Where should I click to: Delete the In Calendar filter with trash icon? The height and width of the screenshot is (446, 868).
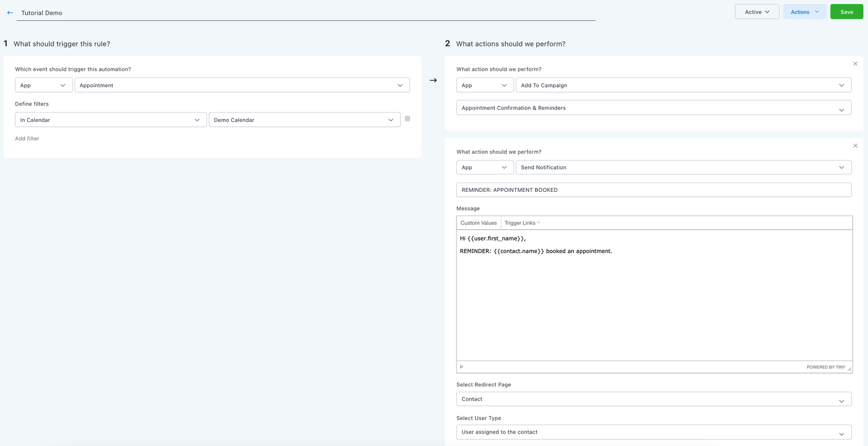pyautogui.click(x=407, y=119)
